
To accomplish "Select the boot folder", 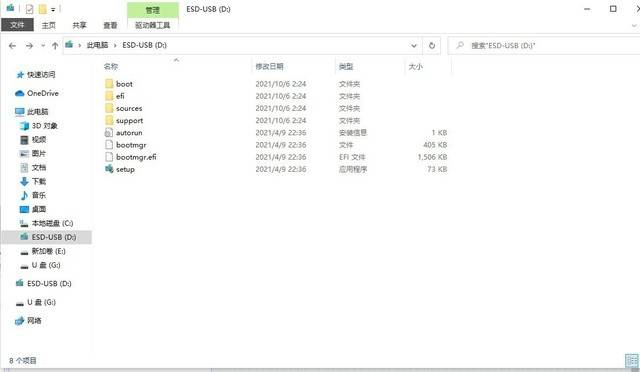I will (x=124, y=84).
